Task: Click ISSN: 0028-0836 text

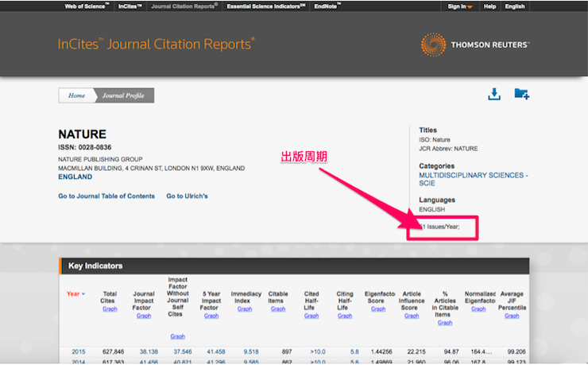Action: click(85, 147)
